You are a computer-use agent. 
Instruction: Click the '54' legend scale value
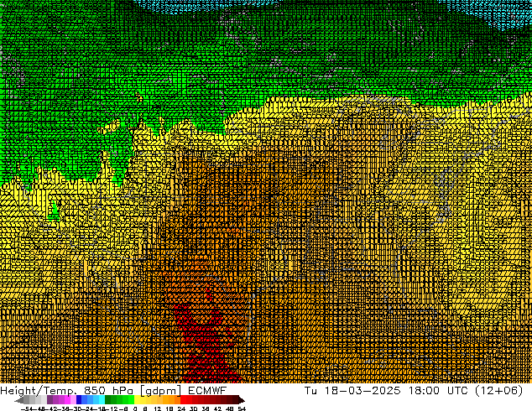pyautogui.click(x=242, y=409)
